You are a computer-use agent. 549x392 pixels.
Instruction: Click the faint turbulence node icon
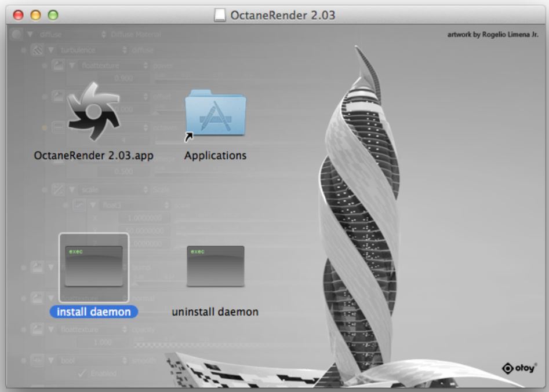coord(38,51)
